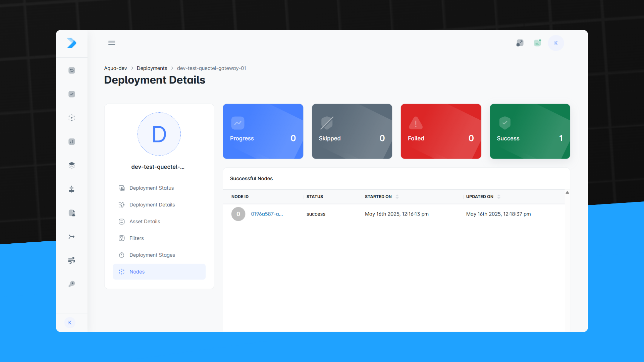Click the key icon in sidebar
Screen dimensions: 644x362
pyautogui.click(x=71, y=284)
